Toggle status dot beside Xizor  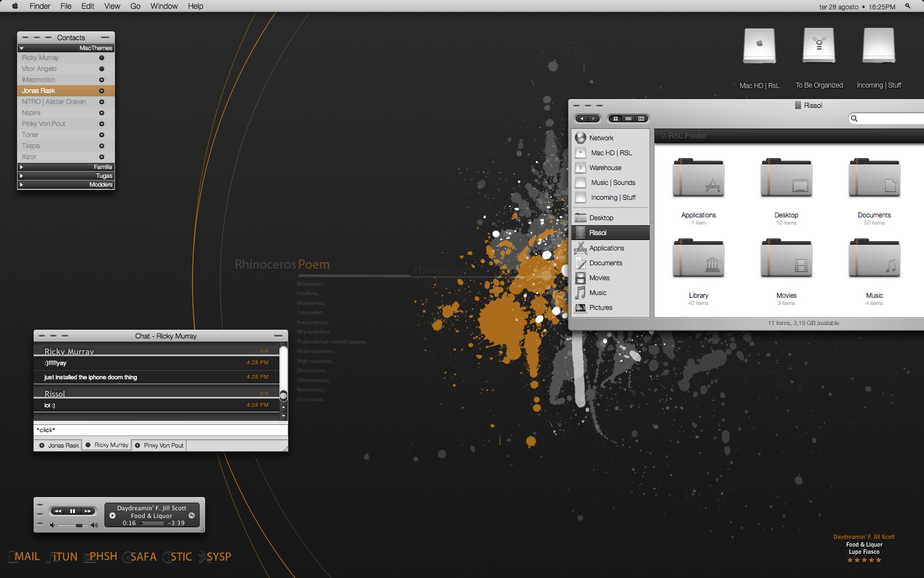point(102,157)
